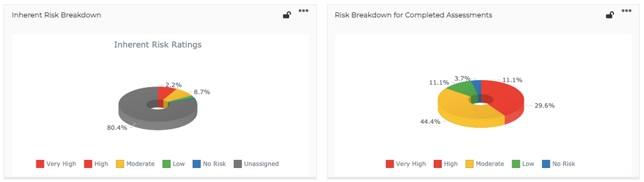Toggle Very High legend in Completed Assessments chart

click(406, 164)
